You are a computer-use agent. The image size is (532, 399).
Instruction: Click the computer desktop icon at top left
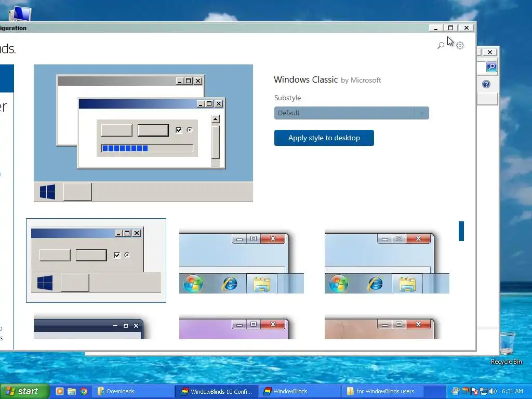20,14
